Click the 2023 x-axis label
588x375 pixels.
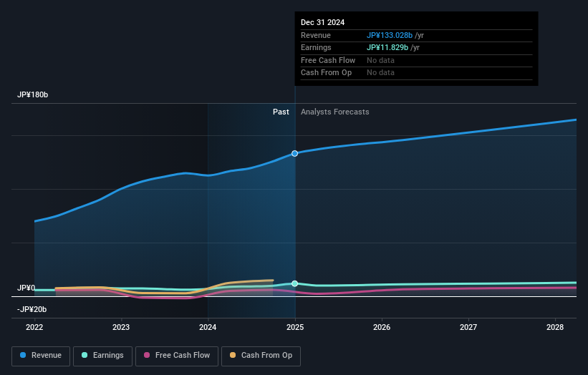121,328
